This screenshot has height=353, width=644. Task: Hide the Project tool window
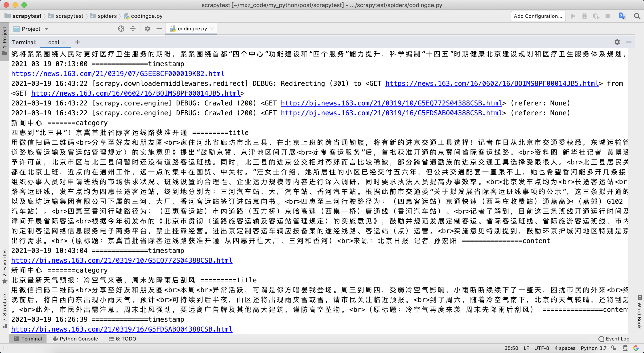[x=159, y=29]
